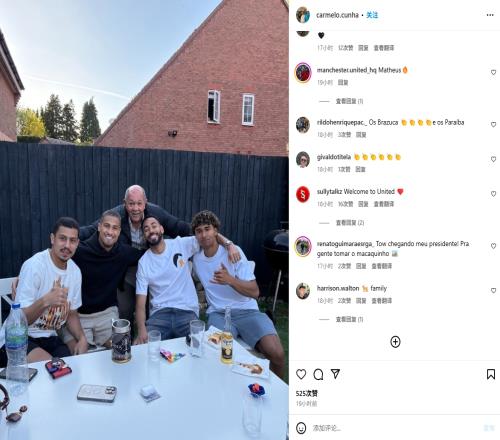Load more comments with the plus circle
500x440 pixels.
click(x=395, y=342)
